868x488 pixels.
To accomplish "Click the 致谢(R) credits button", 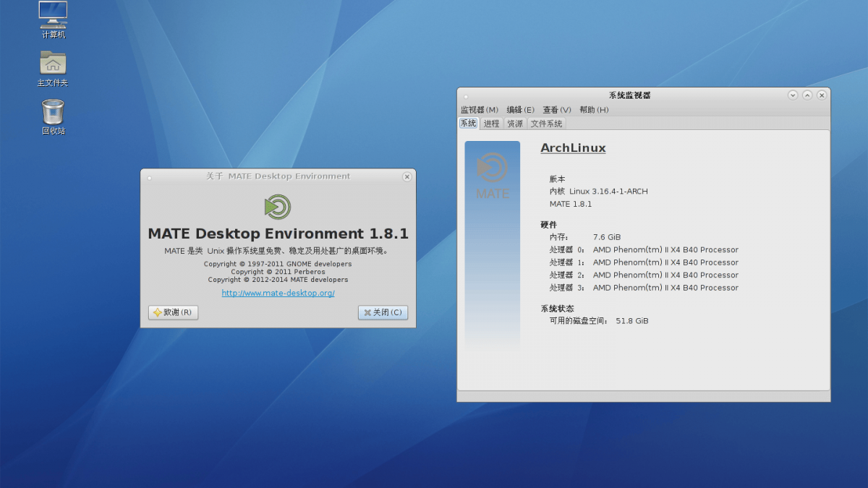I will 173,312.
